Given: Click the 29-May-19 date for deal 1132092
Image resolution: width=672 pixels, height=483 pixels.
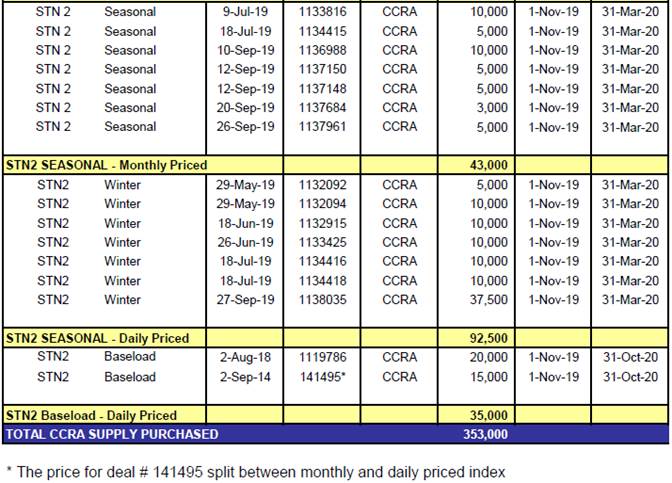Looking at the screenshot, I should (245, 185).
